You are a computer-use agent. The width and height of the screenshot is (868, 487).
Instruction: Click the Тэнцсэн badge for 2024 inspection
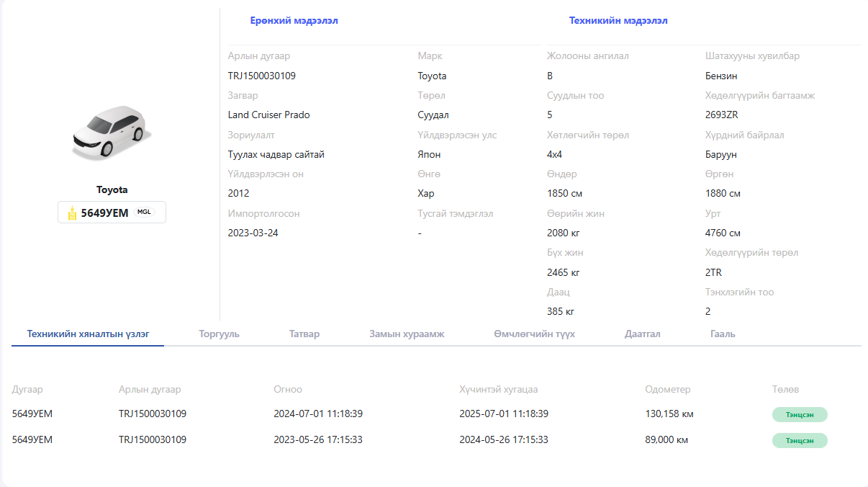click(800, 414)
